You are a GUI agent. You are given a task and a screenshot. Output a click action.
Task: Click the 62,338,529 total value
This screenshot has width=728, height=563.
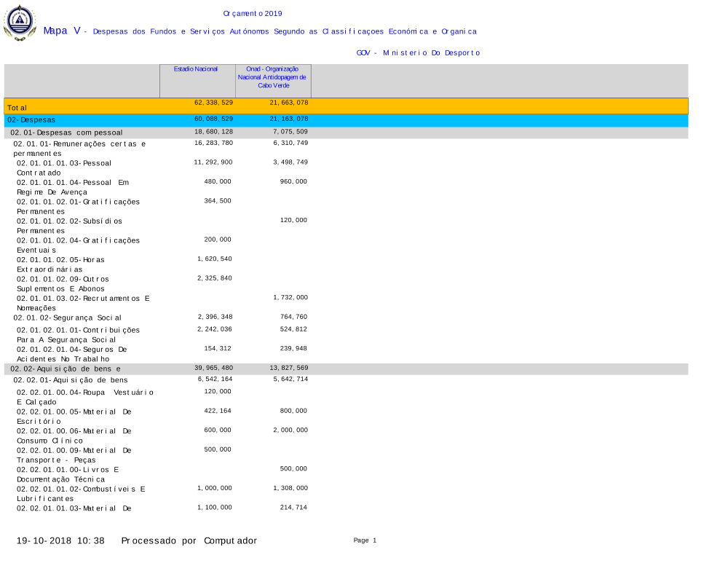[x=213, y=103]
